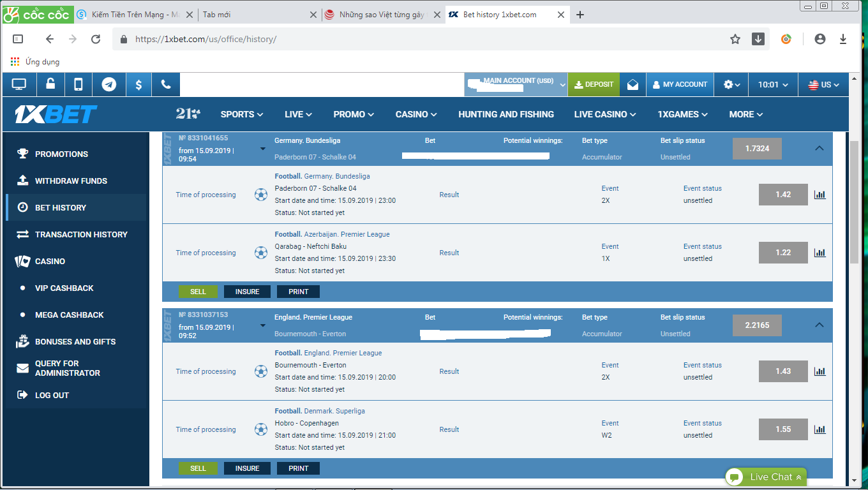Open BONUSES AND GIFTS in the sidebar
Viewport: 868px width, 490px height.
[x=76, y=341]
